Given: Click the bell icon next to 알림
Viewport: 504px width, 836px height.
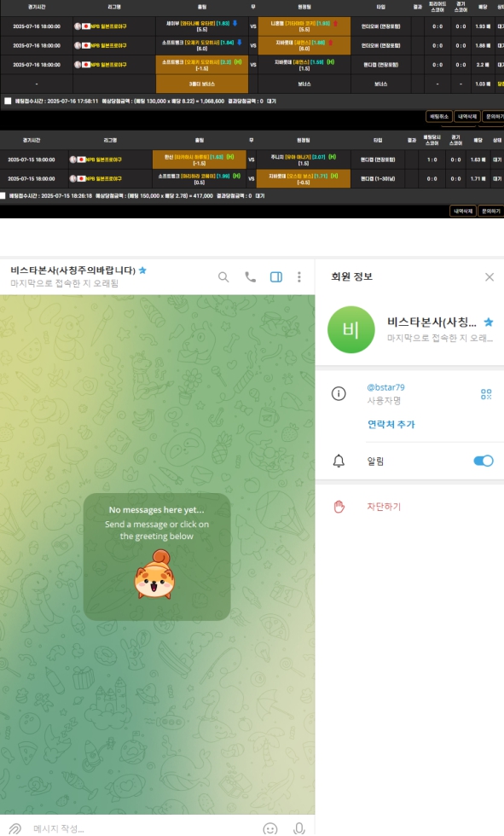Looking at the screenshot, I should pyautogui.click(x=339, y=461).
